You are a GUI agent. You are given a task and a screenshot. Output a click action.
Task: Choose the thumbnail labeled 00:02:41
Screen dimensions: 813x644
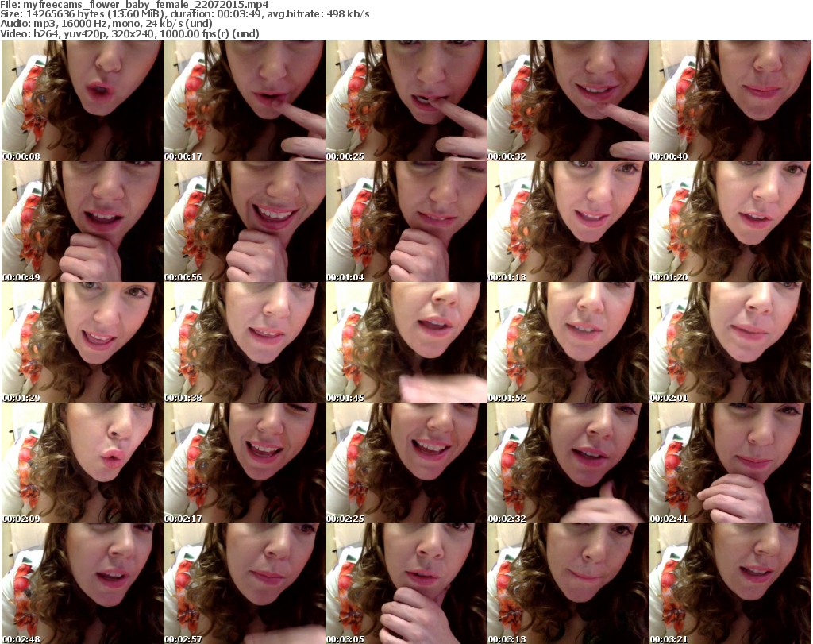click(x=730, y=463)
